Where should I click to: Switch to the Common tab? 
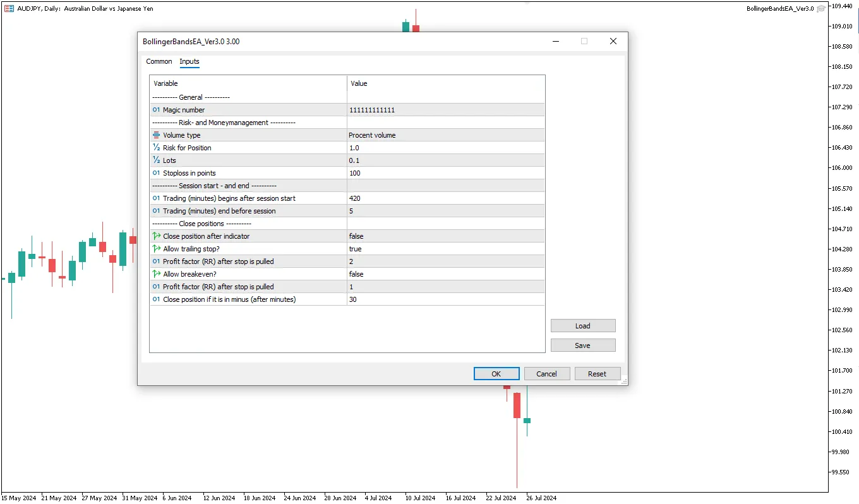pos(159,61)
